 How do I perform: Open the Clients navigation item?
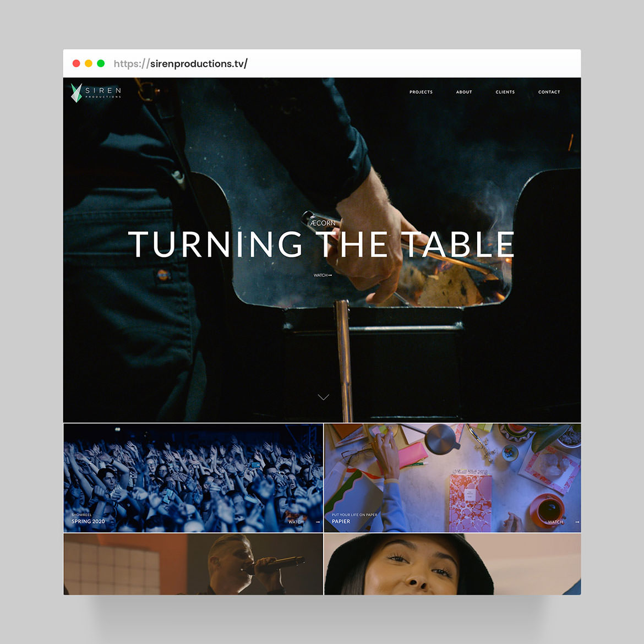(505, 92)
